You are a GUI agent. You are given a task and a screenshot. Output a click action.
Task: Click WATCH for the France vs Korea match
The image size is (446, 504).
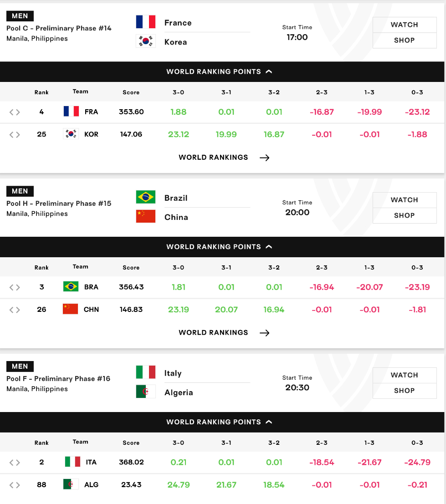click(405, 25)
